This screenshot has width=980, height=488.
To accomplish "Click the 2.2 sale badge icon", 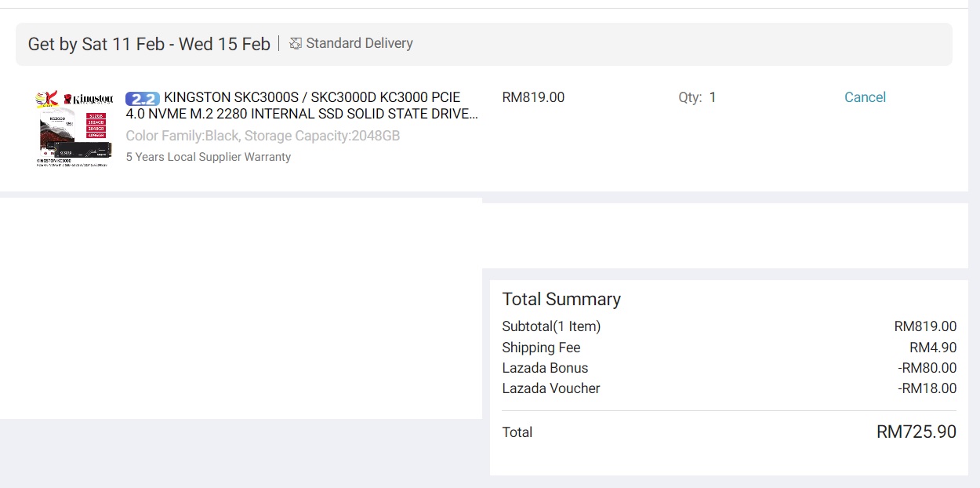I will (x=143, y=98).
